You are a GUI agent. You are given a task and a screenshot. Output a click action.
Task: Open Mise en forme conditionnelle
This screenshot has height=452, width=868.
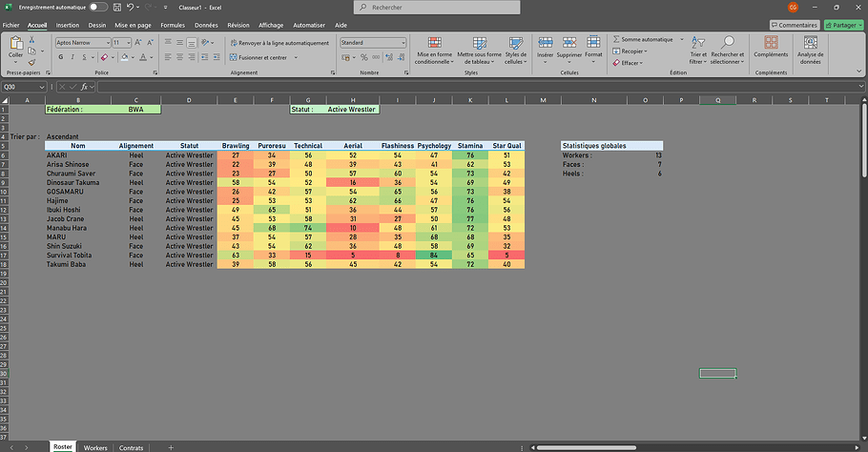click(x=434, y=51)
